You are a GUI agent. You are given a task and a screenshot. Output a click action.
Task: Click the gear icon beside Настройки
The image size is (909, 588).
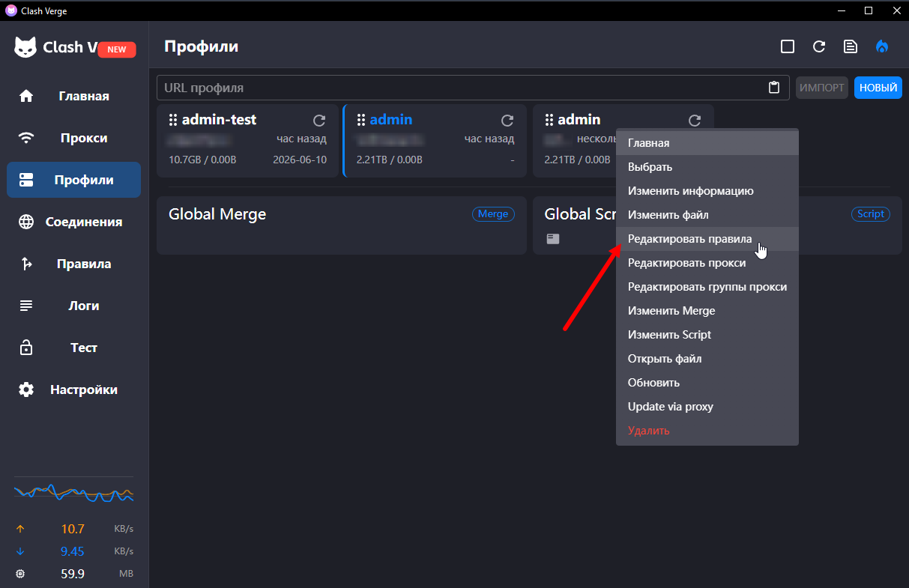(x=26, y=390)
